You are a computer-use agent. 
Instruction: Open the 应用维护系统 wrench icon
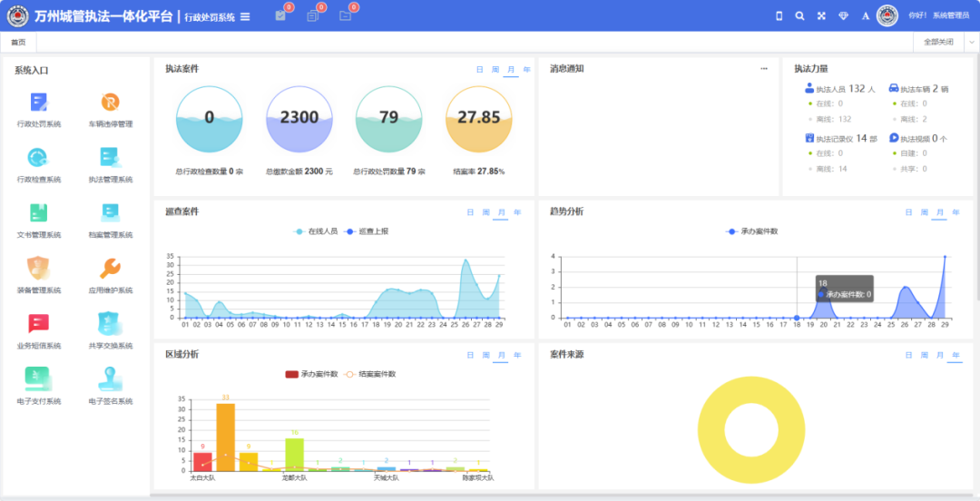[x=110, y=269]
